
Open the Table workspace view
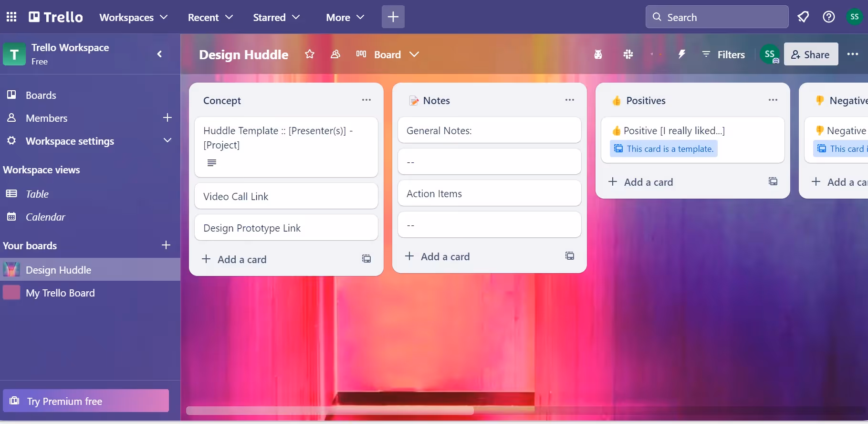pos(37,194)
